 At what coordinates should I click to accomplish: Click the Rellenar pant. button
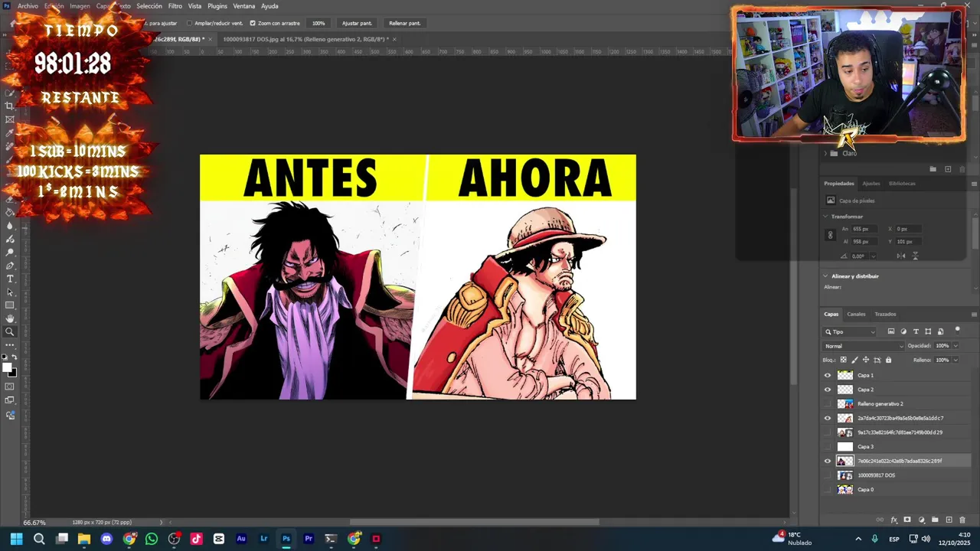404,23
